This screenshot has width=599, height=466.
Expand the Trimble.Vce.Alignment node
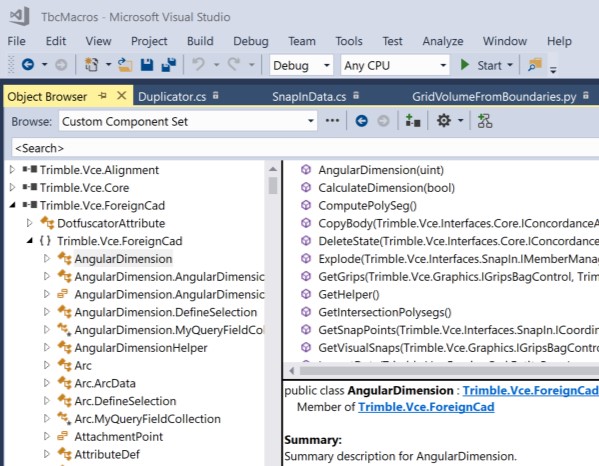12,170
